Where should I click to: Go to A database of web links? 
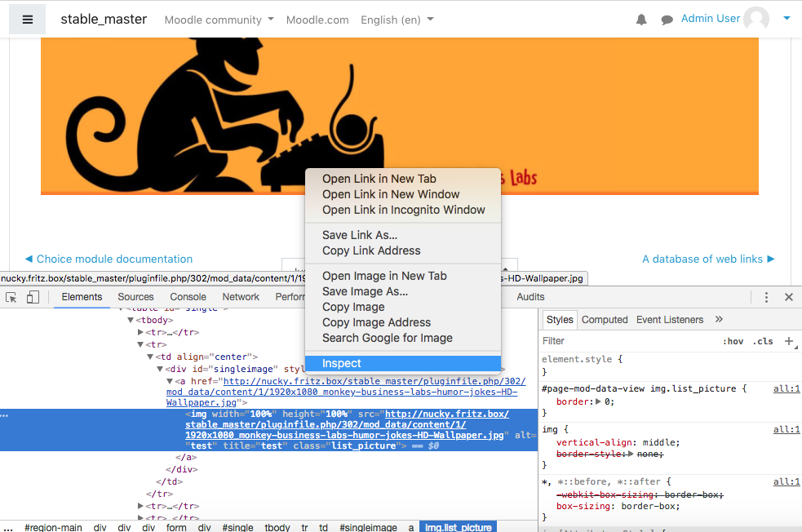click(x=708, y=259)
